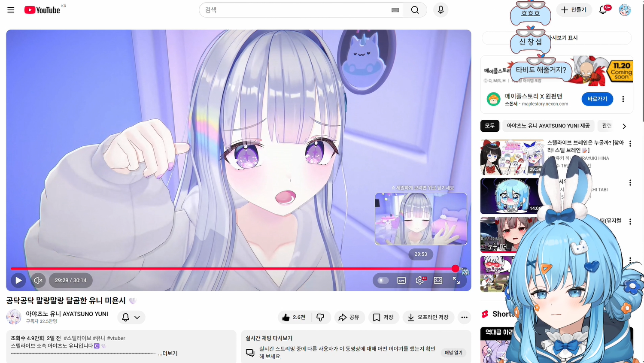Click the magnifier search button
The height and width of the screenshot is (363, 644).
tap(415, 10)
